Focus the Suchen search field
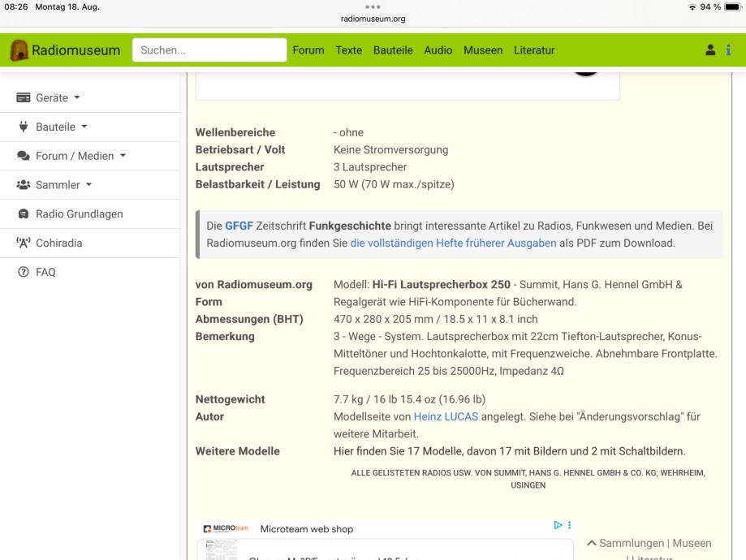The width and height of the screenshot is (746, 560). coord(209,50)
